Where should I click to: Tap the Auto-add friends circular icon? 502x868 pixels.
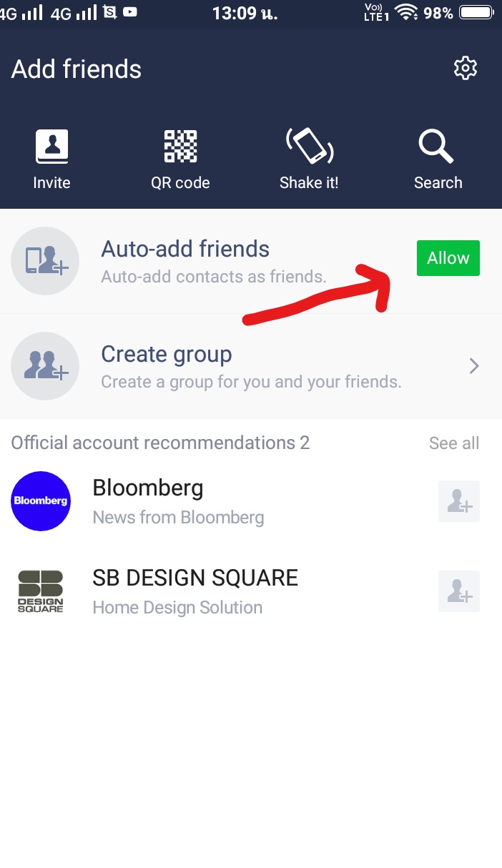(45, 262)
